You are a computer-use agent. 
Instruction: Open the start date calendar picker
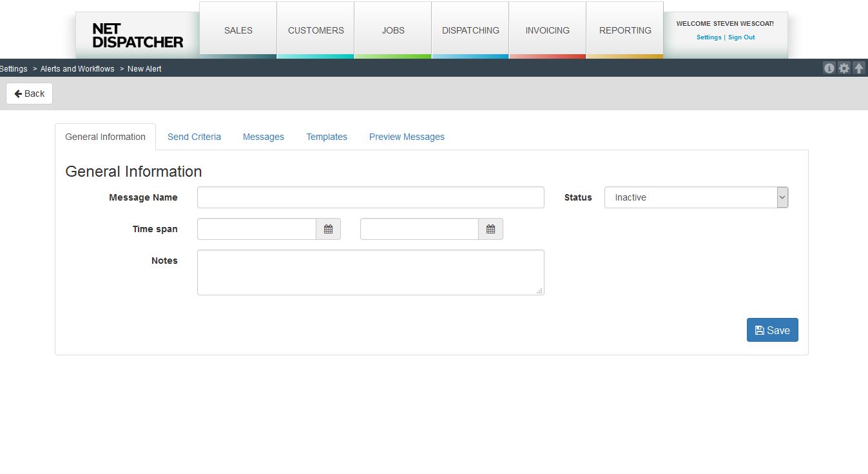click(x=328, y=229)
